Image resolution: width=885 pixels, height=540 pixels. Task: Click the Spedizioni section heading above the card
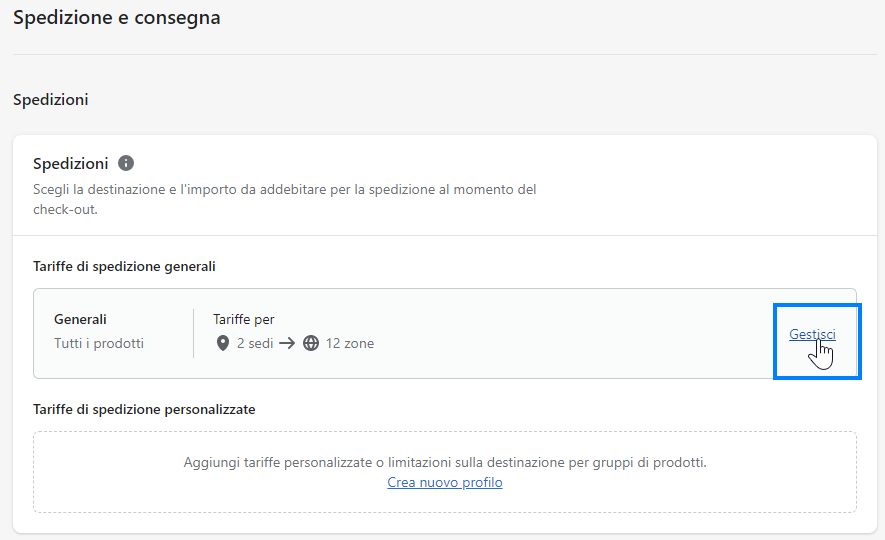pyautogui.click(x=51, y=100)
